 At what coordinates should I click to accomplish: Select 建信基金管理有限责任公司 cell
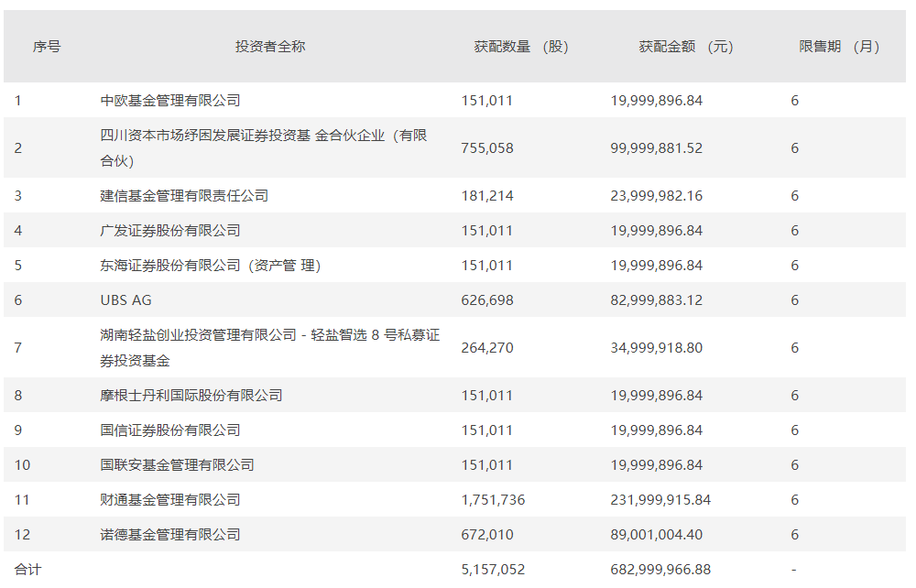coord(184,196)
